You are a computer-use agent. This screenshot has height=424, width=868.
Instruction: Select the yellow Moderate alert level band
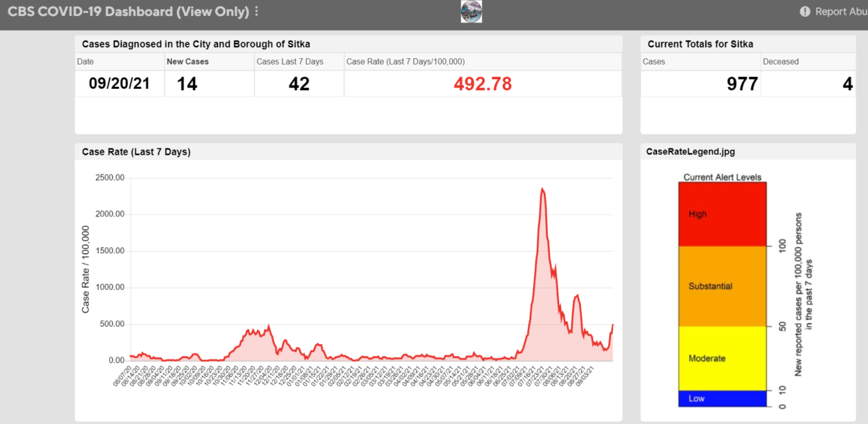coord(722,358)
